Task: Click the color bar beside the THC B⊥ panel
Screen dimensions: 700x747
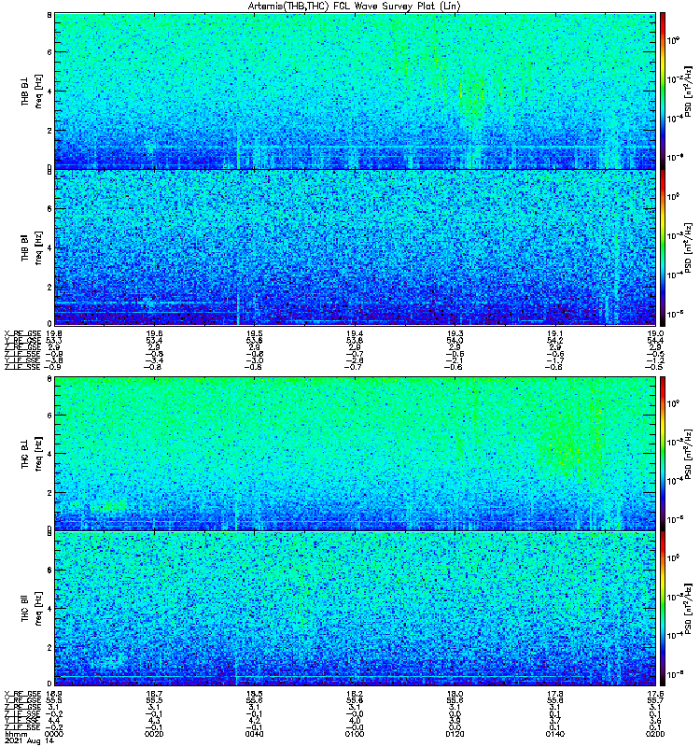Action: coord(663,454)
